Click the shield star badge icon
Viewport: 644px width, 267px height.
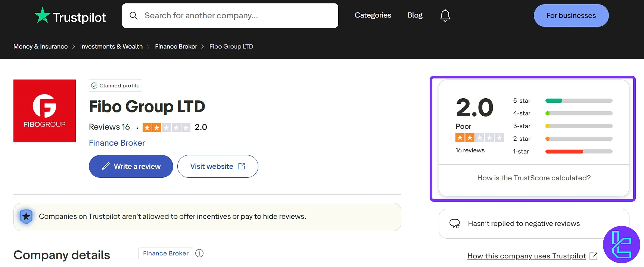tap(26, 217)
